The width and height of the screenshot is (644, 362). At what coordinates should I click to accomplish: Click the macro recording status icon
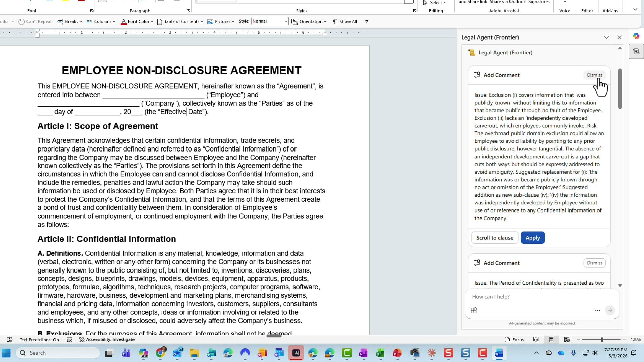click(x=69, y=340)
